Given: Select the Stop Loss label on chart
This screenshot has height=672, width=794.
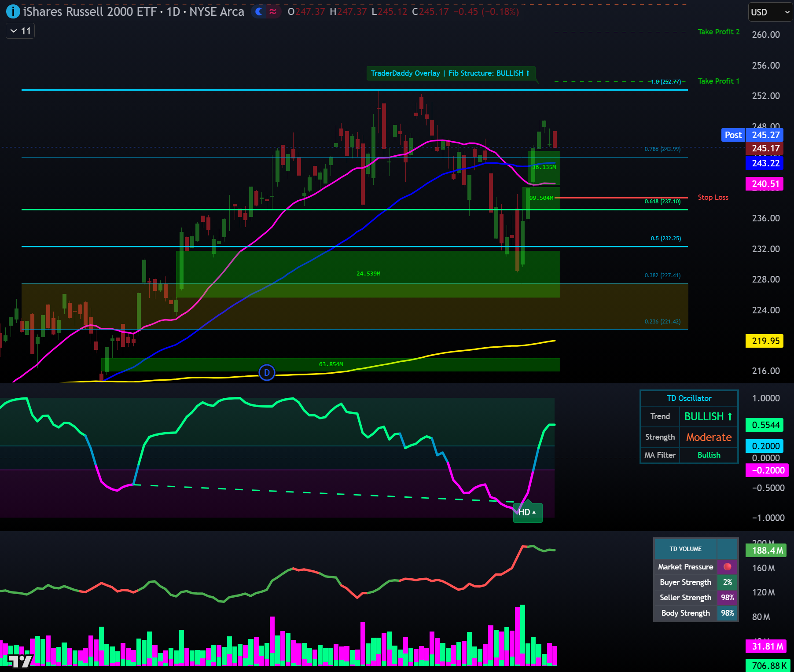Looking at the screenshot, I should 713,197.
